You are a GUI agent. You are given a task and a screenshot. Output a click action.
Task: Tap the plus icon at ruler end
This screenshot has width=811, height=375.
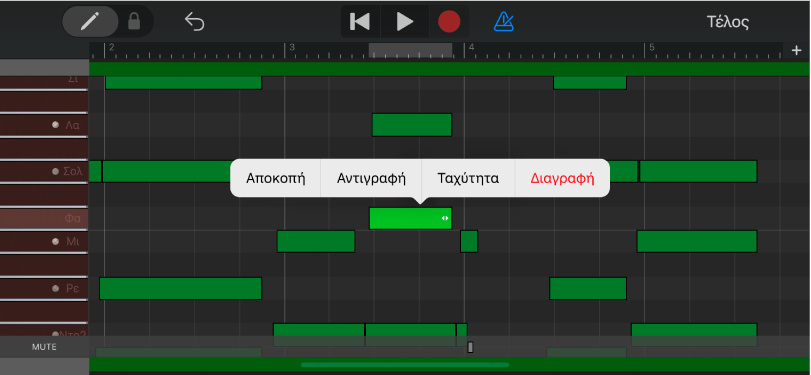point(796,50)
